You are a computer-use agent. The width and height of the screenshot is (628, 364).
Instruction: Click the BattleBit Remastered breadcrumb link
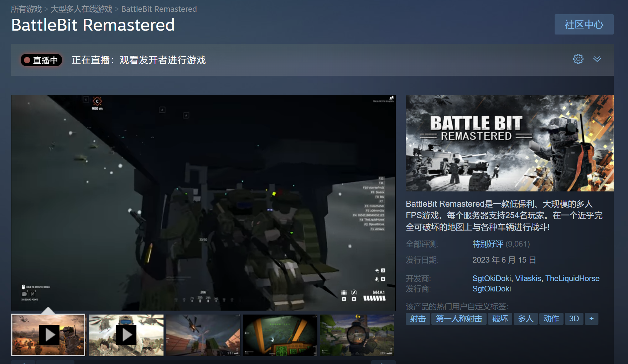(x=159, y=9)
